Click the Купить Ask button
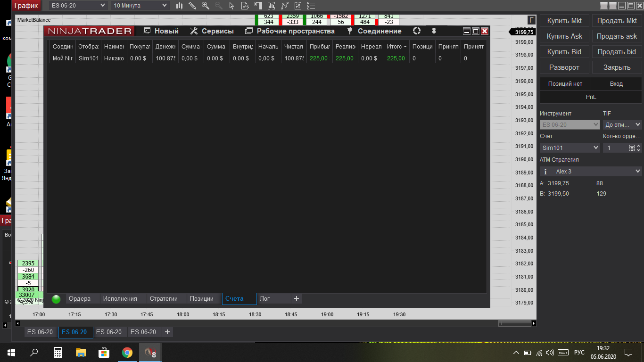Screen dimensions: 644x362 pyautogui.click(x=564, y=36)
